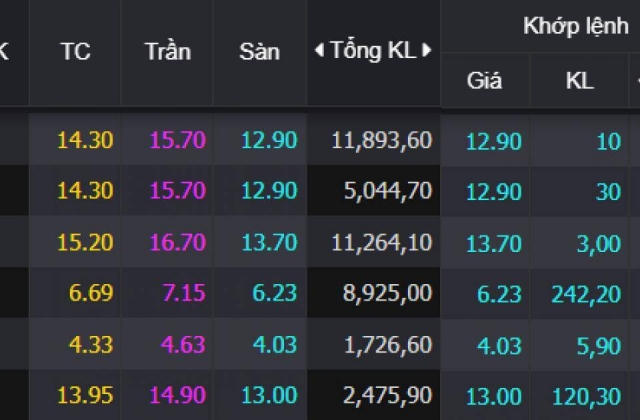Select total volume cell 5,044,70
This screenshot has height=420, width=640.
pos(388,191)
